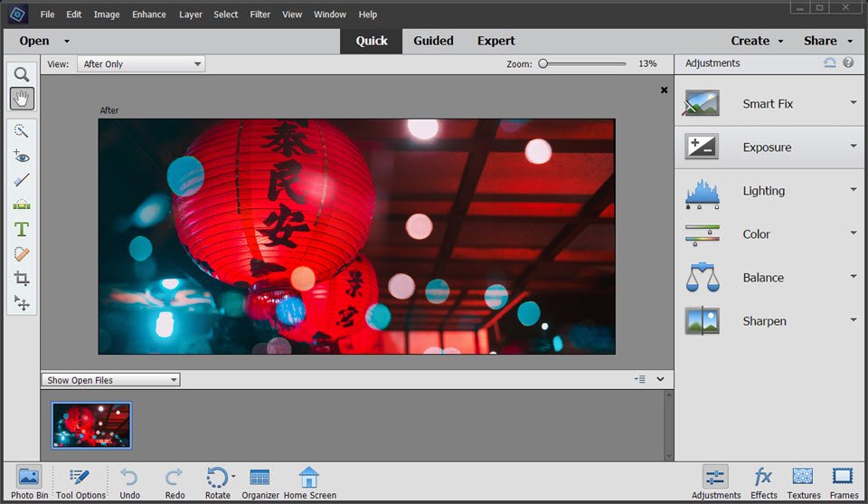Viewport: 868px width, 504px height.
Task: Open the Create dropdown menu
Action: coord(757,41)
